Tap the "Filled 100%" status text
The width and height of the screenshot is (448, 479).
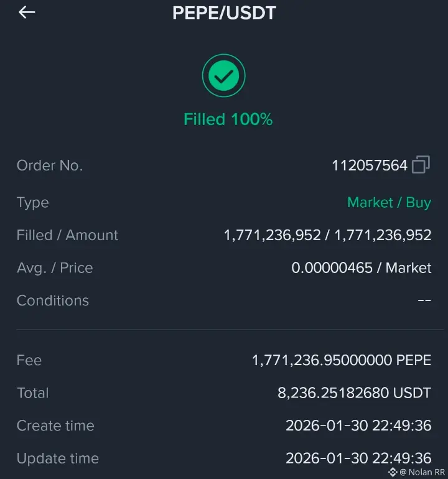coord(228,119)
